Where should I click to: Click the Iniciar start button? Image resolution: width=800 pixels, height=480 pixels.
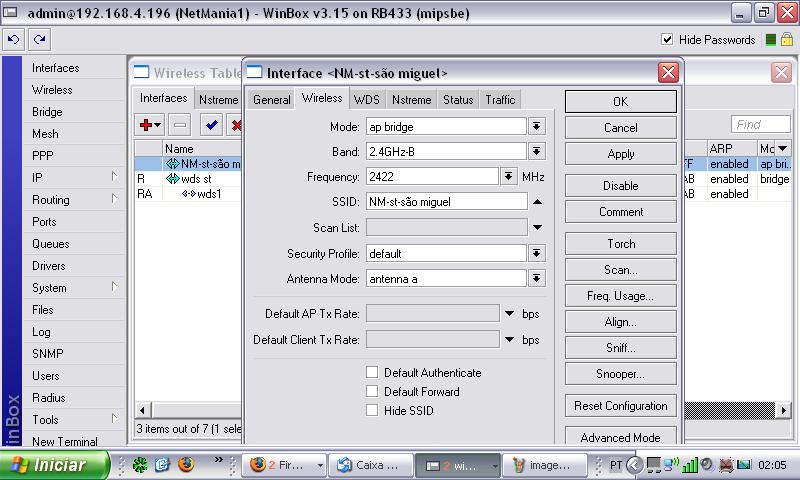[55, 465]
